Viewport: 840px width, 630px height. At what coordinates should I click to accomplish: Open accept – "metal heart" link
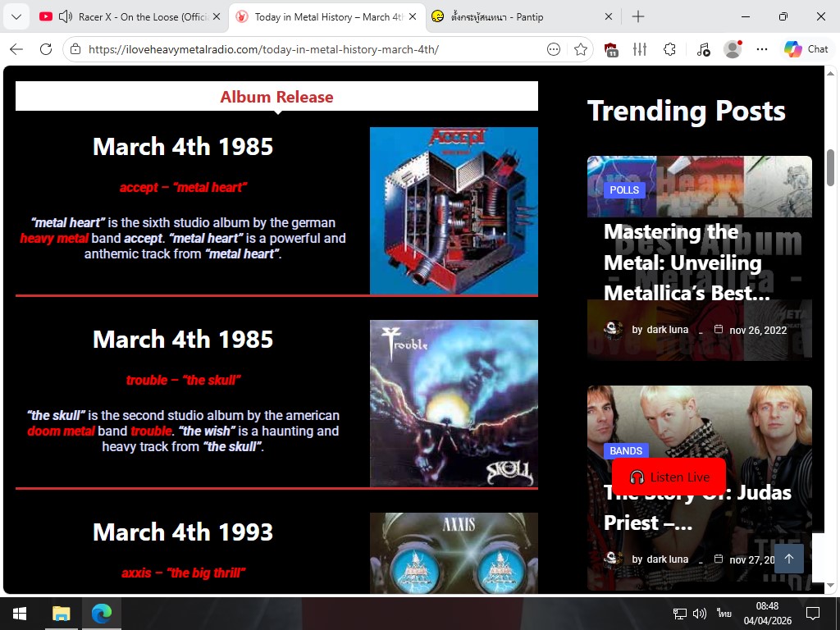pyautogui.click(x=183, y=188)
